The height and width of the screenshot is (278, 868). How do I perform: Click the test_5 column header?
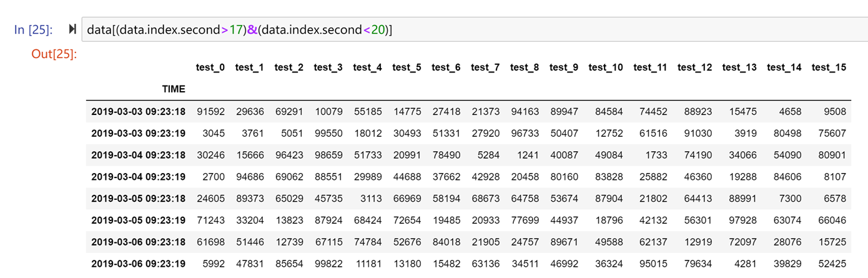click(407, 67)
